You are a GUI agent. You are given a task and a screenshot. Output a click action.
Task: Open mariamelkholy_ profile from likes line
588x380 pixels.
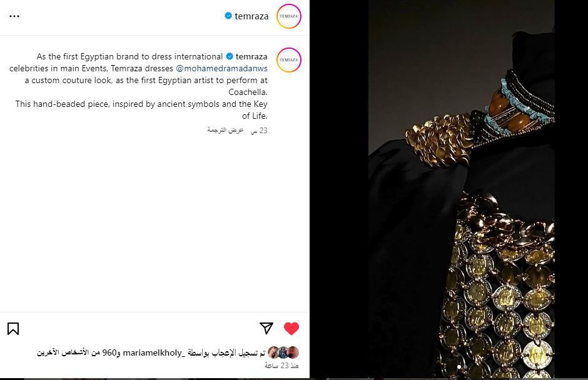pyautogui.click(x=154, y=352)
